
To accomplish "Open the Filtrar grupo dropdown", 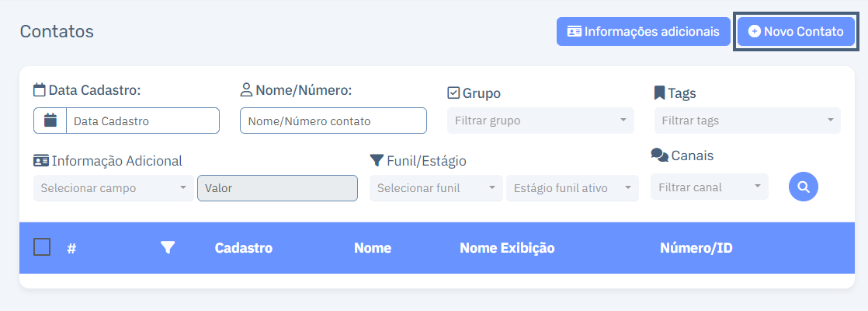I will point(540,121).
